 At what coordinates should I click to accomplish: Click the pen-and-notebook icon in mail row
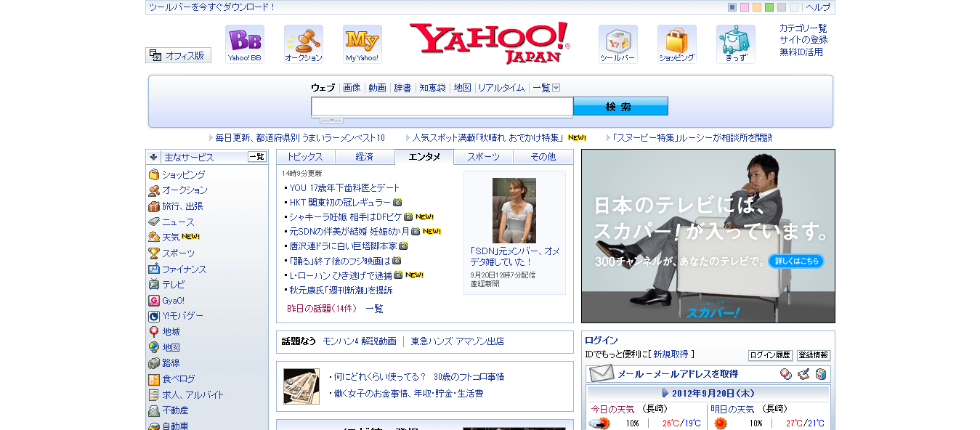803,374
